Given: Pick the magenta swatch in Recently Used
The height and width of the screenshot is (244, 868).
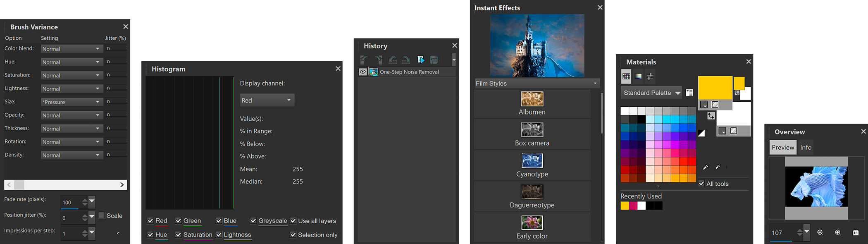Looking at the screenshot, I should 633,206.
